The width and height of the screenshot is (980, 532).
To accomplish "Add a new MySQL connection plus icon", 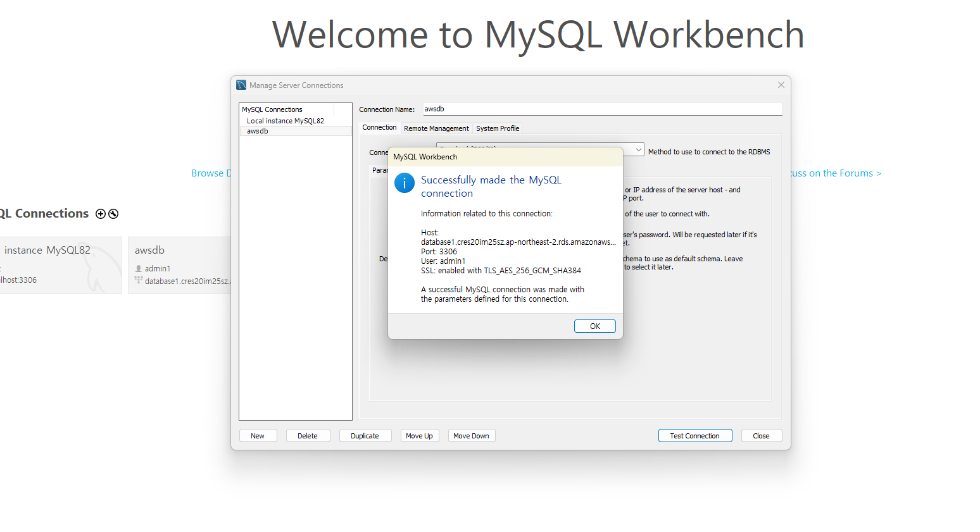I will (101, 214).
